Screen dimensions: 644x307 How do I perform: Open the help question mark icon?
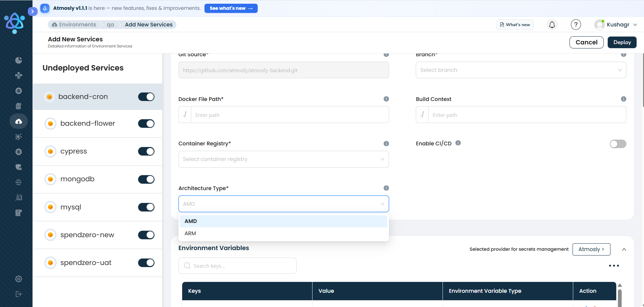576,24
